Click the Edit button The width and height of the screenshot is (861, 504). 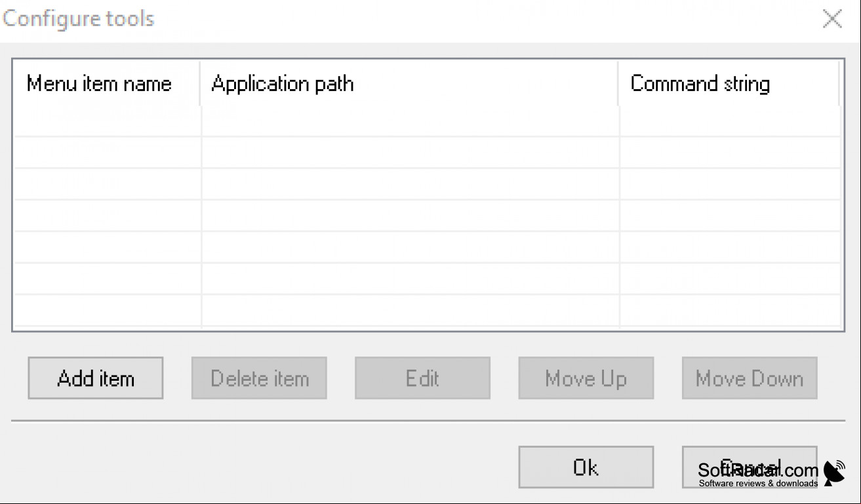[422, 378]
